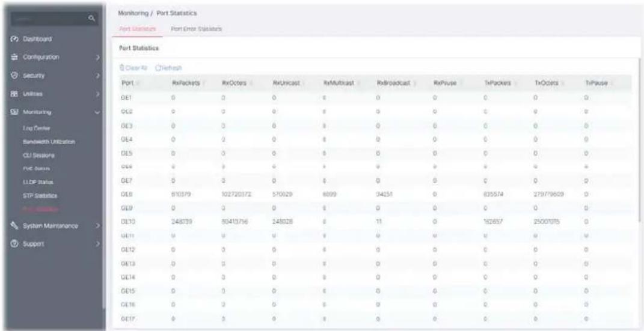Expand the Utilities menu chevron

point(97,94)
